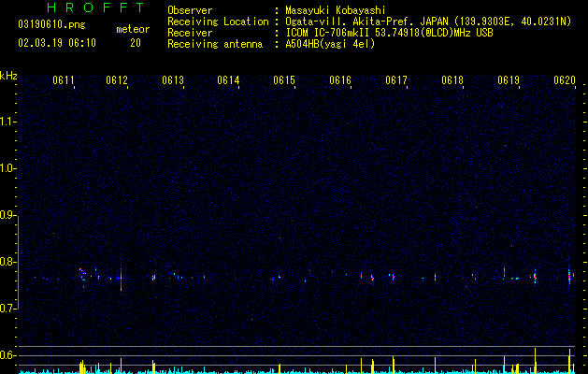588x374 pixels.
Task: Click the Receiving Location label
Action: (x=218, y=22)
